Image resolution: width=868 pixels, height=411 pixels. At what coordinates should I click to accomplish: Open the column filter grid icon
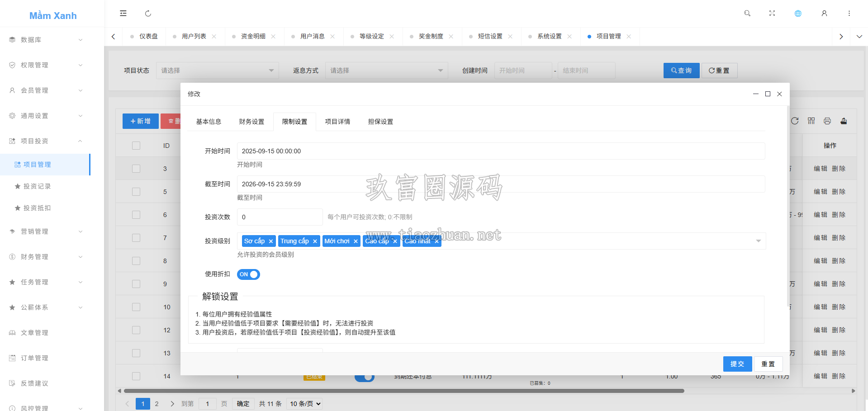(x=811, y=121)
